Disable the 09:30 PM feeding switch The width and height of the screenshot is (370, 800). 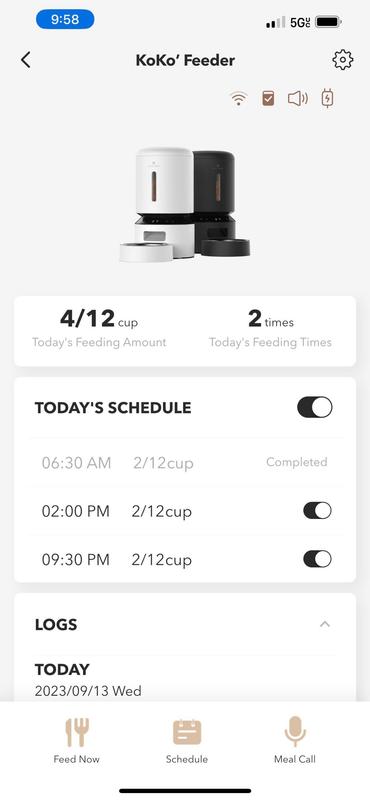[317, 559]
